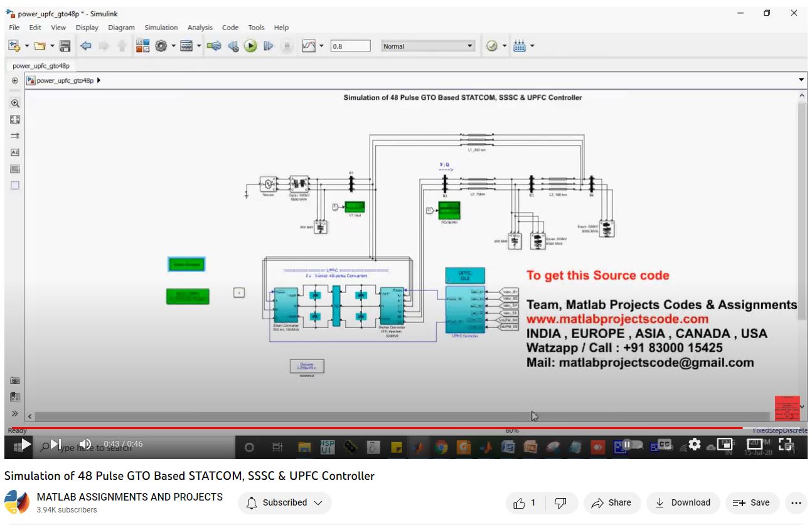Expand the left palette chevron
Screen dimensions: 812x525
pos(15,413)
